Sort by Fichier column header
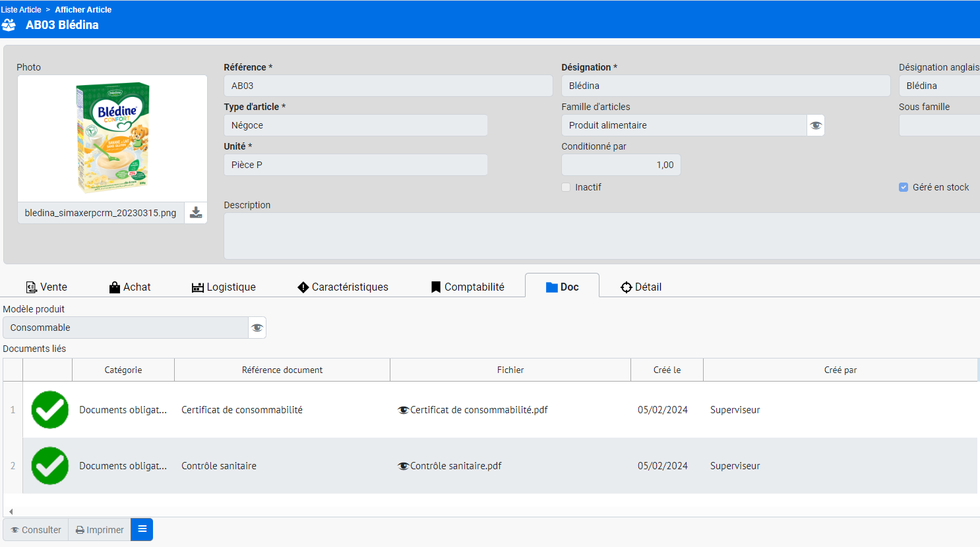The width and height of the screenshot is (980, 547). pyautogui.click(x=510, y=370)
